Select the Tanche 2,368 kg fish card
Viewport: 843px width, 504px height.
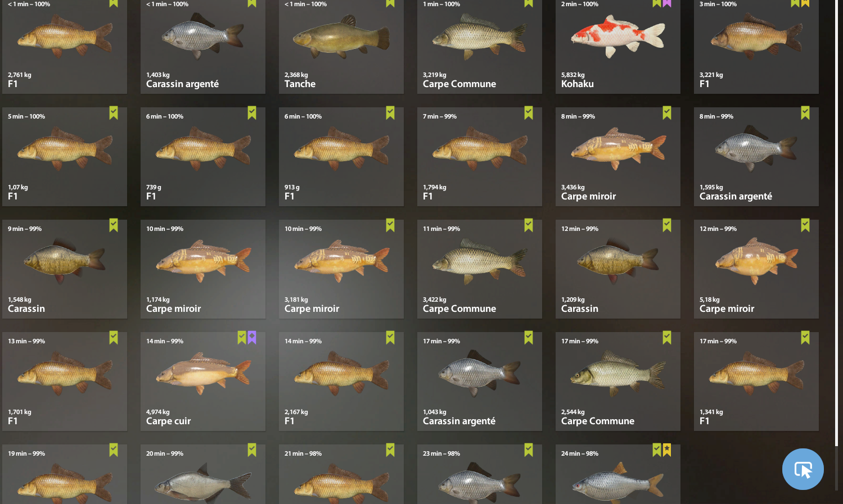pyautogui.click(x=341, y=46)
